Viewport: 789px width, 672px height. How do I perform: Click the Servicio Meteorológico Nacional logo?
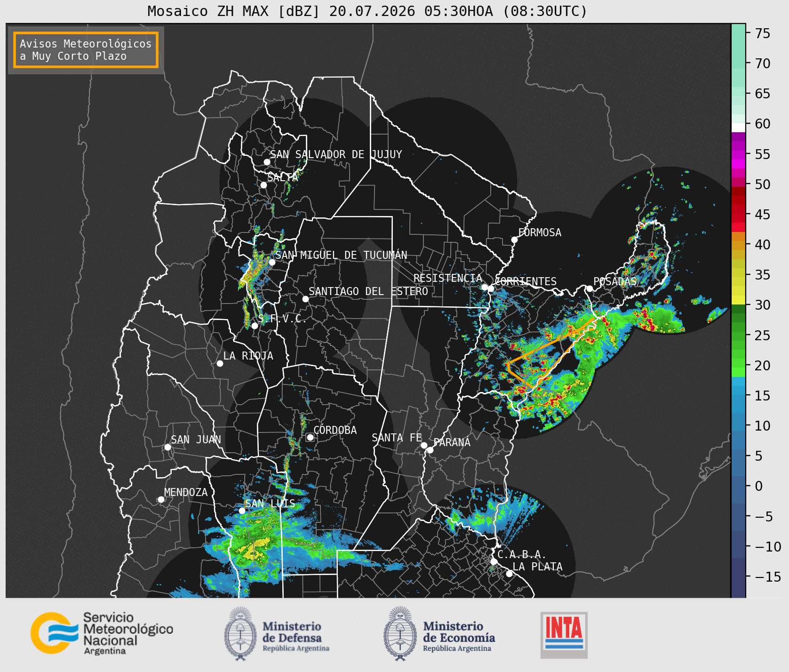102,632
